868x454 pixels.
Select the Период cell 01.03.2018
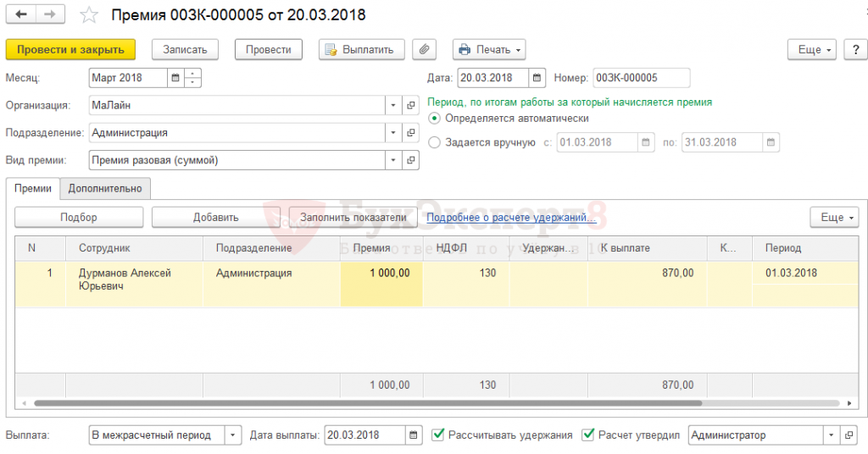[805, 273]
